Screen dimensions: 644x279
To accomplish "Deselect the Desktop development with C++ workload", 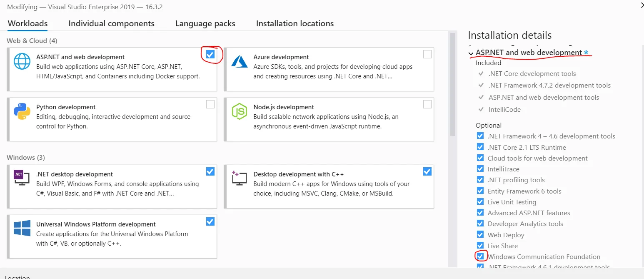I will (x=427, y=171).
